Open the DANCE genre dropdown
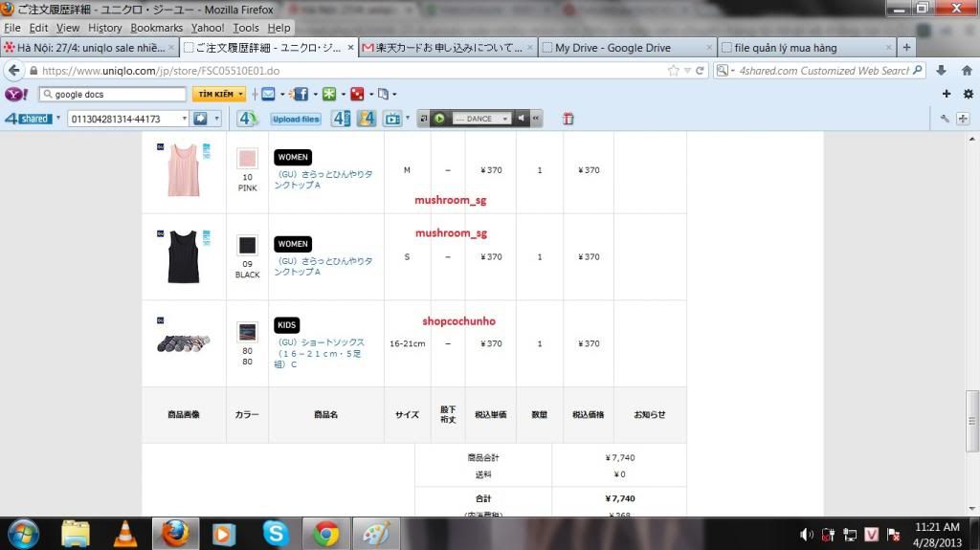Image resolution: width=980 pixels, height=550 pixels. [x=506, y=119]
